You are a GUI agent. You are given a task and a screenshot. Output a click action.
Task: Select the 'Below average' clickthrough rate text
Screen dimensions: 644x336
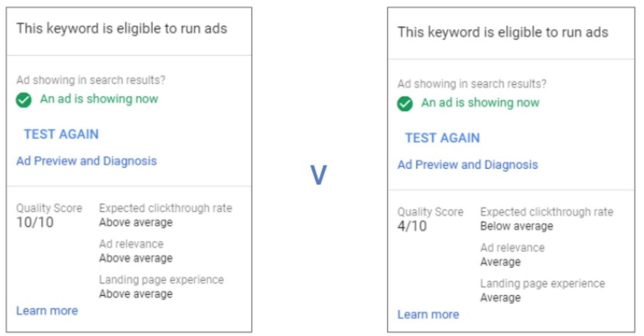(516, 226)
